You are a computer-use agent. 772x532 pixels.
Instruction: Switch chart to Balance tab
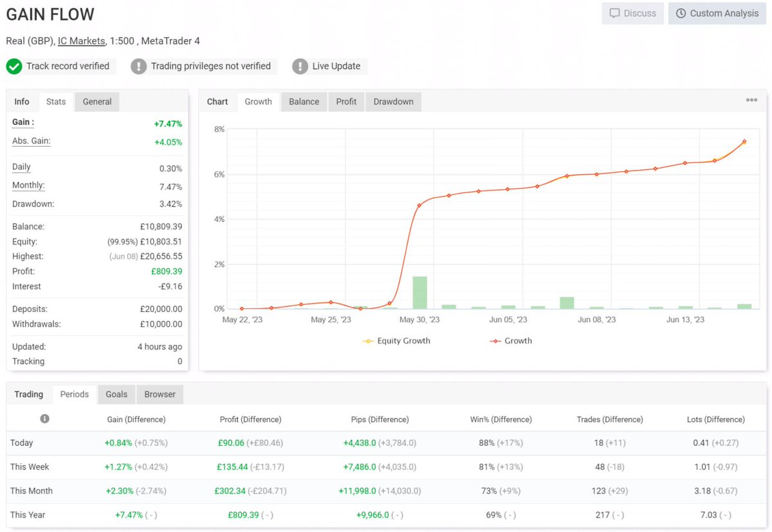click(x=304, y=102)
